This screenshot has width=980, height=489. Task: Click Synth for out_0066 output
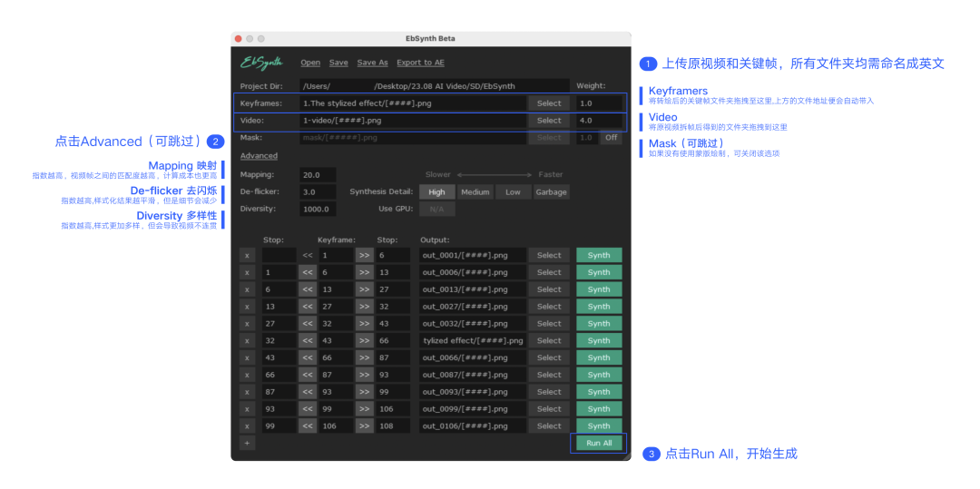click(599, 357)
